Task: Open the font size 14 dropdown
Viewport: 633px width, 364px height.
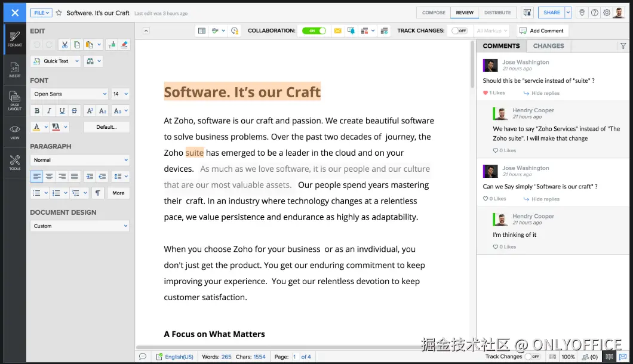Action: (120, 94)
